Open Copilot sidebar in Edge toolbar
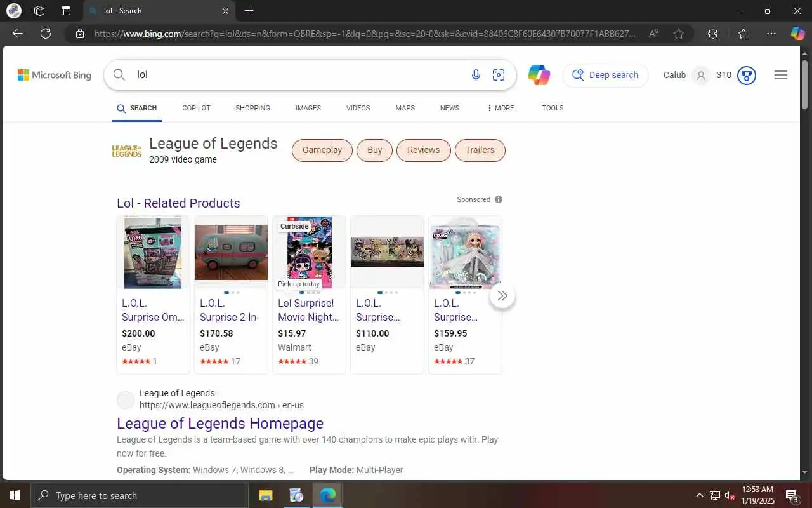This screenshot has height=508, width=812. tap(797, 34)
